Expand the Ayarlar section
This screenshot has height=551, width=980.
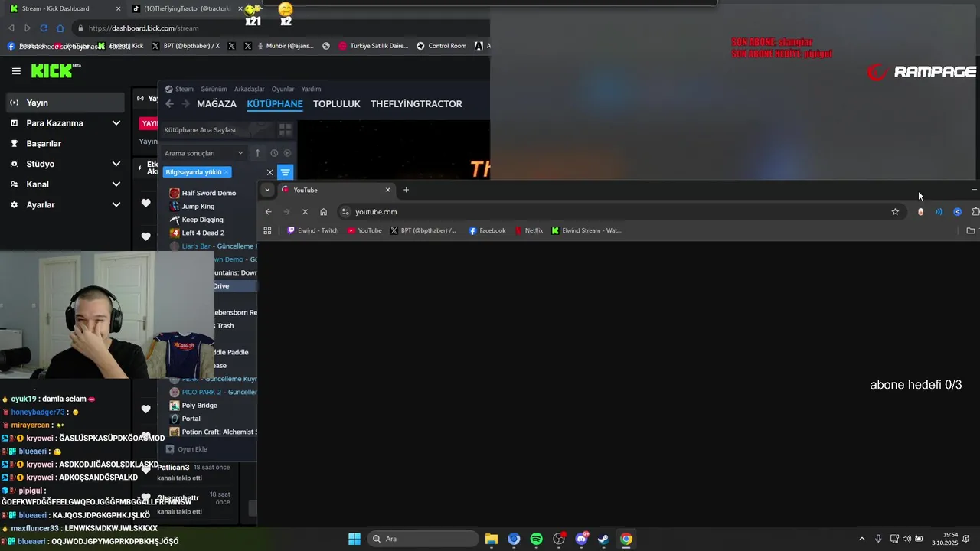(x=116, y=205)
